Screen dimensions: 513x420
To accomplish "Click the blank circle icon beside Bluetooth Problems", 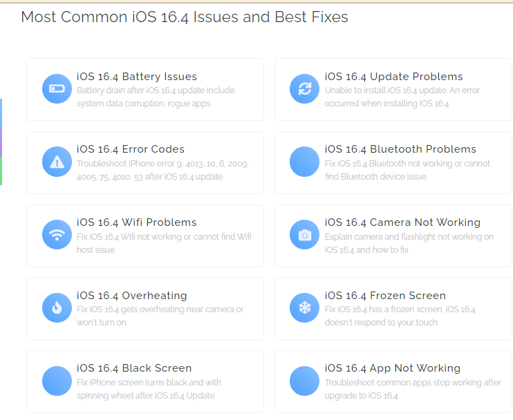I will click(305, 162).
